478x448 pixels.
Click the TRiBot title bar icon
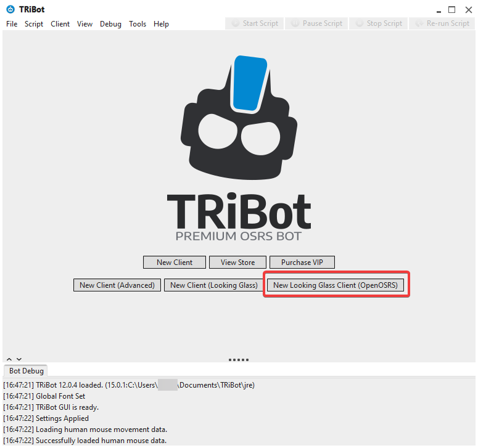tap(10, 9)
